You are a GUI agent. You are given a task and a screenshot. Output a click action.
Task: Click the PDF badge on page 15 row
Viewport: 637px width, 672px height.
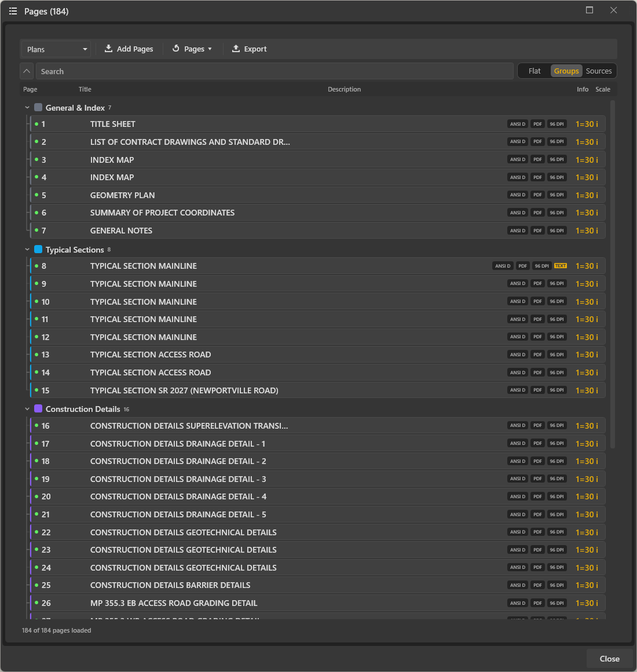537,390
